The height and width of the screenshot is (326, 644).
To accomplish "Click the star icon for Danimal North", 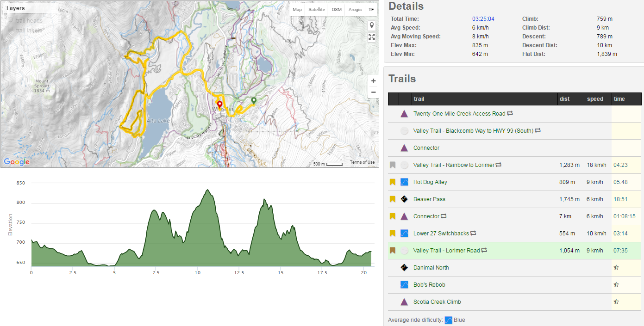I will pos(616,268).
